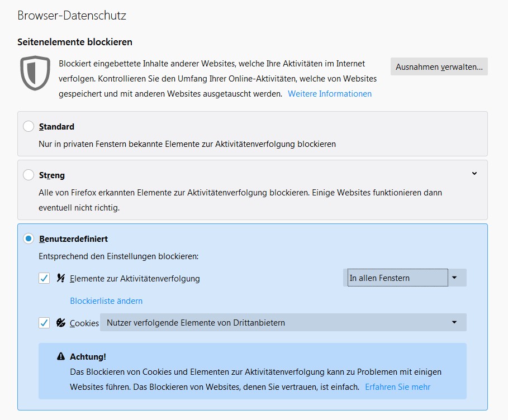Open the 'In allen Fenstern' dropdown
The width and height of the screenshot is (508, 420).
(404, 278)
